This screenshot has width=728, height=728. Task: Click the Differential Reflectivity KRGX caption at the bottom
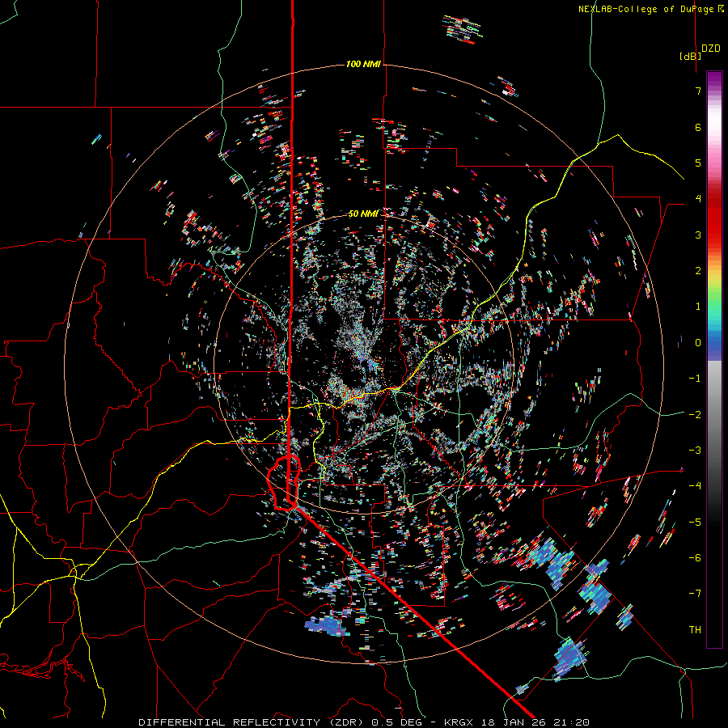pyautogui.click(x=364, y=722)
